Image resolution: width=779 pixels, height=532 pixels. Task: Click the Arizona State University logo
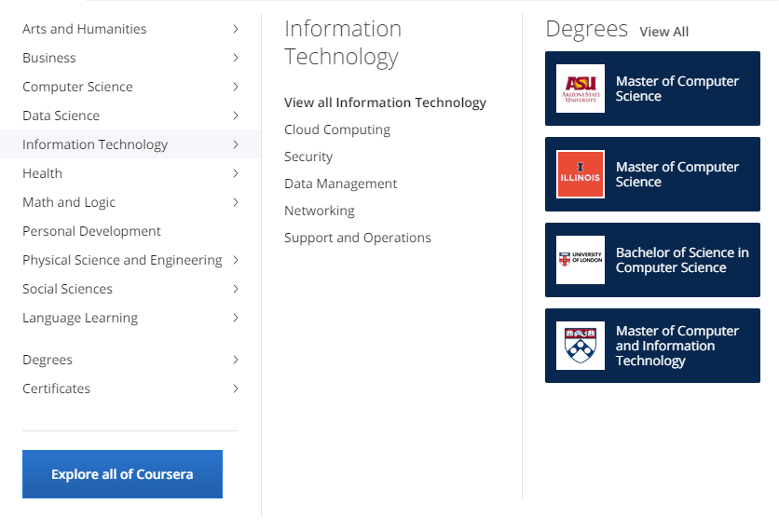click(x=581, y=89)
